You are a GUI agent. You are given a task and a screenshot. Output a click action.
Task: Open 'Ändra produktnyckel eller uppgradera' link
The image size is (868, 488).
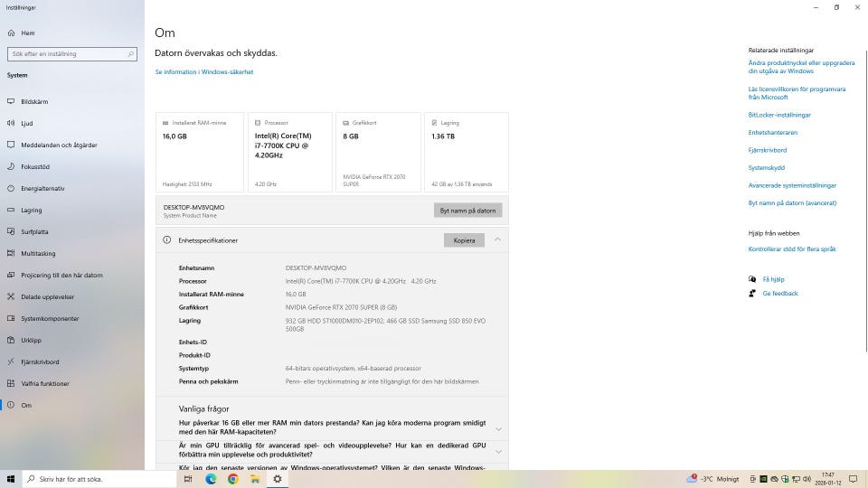(x=801, y=67)
